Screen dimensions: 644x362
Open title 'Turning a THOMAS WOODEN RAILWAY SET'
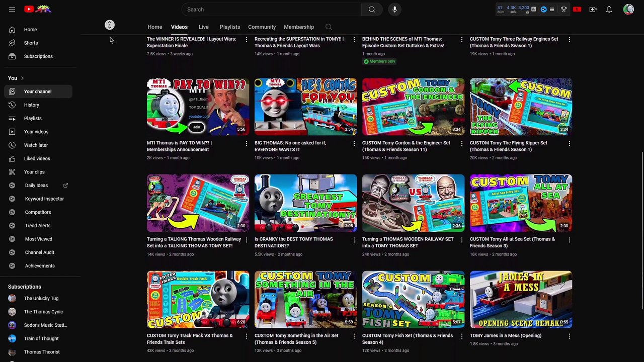click(408, 242)
